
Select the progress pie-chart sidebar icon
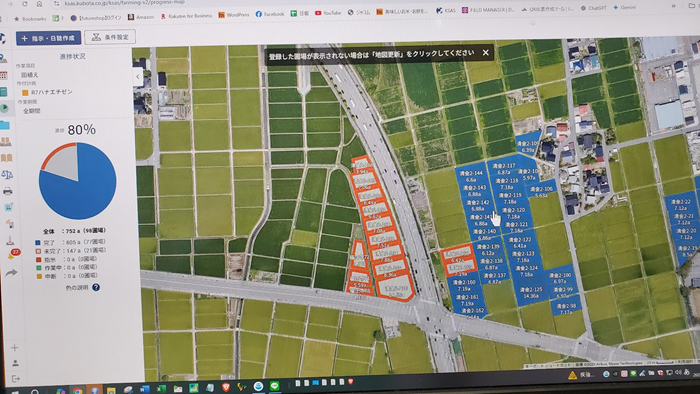(x=4, y=108)
